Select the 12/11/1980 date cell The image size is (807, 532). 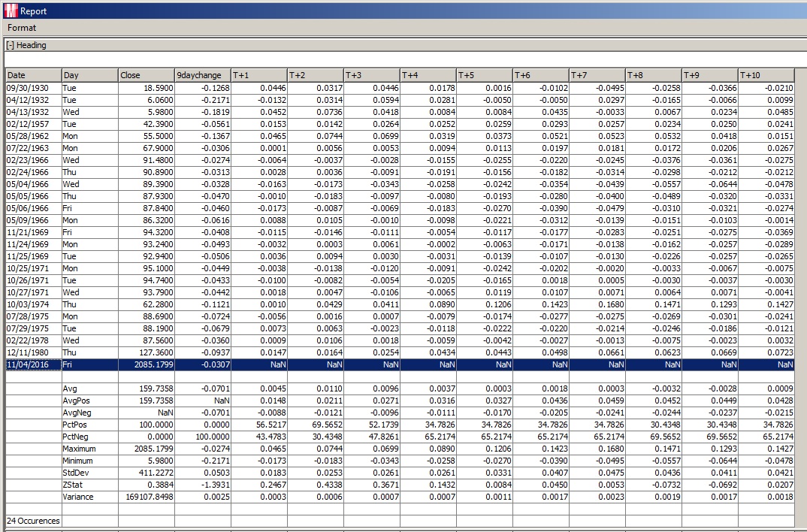pyautogui.click(x=34, y=352)
